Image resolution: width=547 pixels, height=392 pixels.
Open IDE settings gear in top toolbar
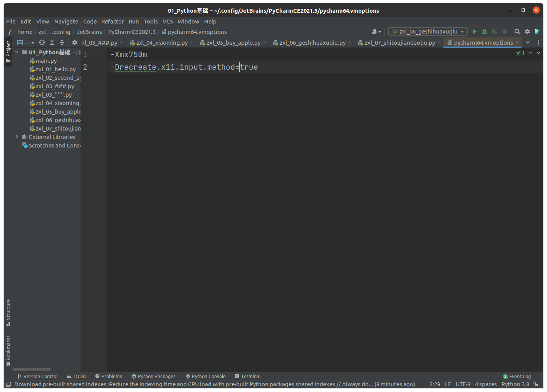click(527, 32)
